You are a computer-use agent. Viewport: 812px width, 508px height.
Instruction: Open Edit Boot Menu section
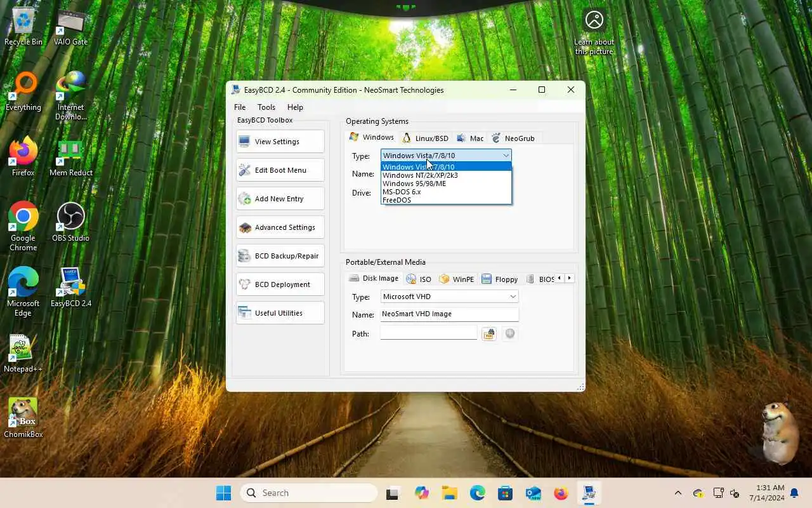tap(280, 170)
